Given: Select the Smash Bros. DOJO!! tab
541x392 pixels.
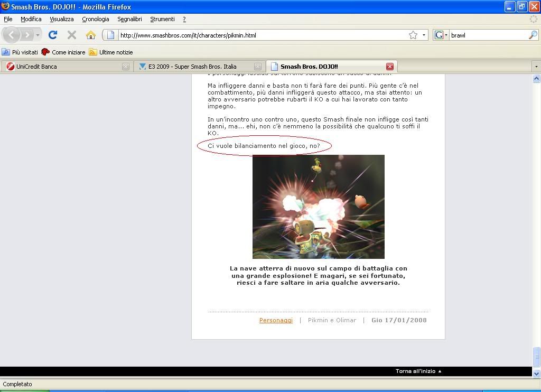Looking at the screenshot, I should click(332, 66).
